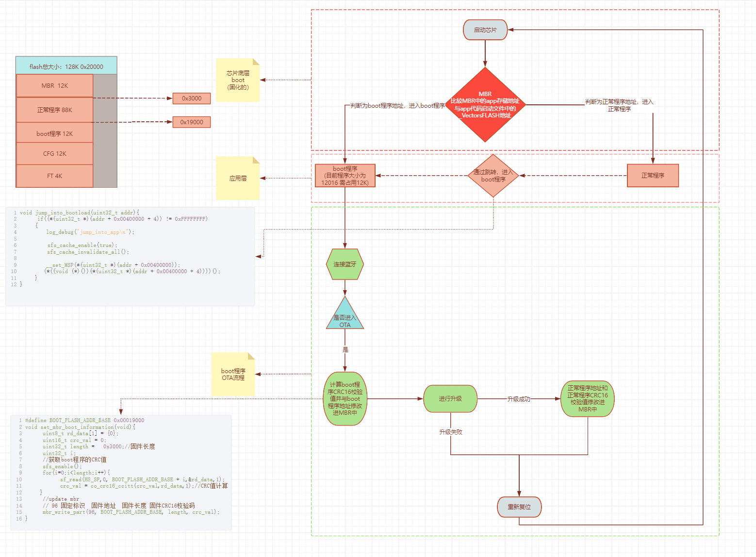756x557 pixels.
Task: Select the 应用层 sticky note
Action: pyautogui.click(x=238, y=178)
